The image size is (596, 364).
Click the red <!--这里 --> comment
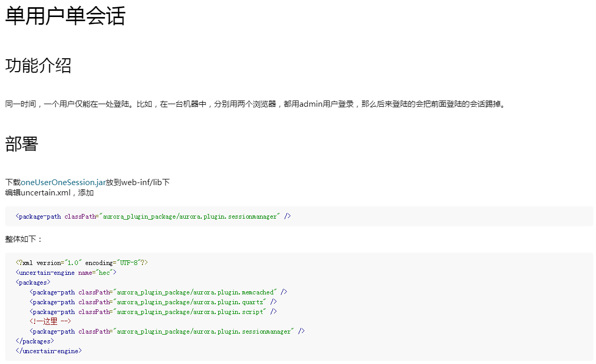(x=50, y=322)
